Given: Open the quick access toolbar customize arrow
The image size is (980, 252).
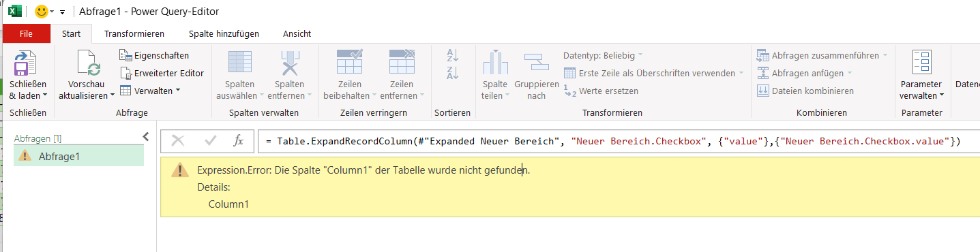Looking at the screenshot, I should [63, 12].
